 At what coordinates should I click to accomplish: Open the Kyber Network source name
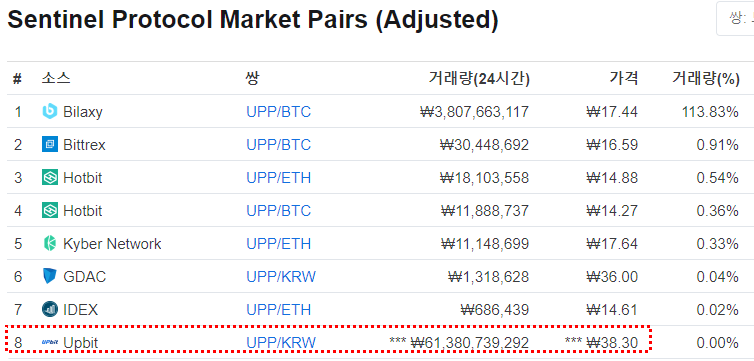[x=112, y=244]
